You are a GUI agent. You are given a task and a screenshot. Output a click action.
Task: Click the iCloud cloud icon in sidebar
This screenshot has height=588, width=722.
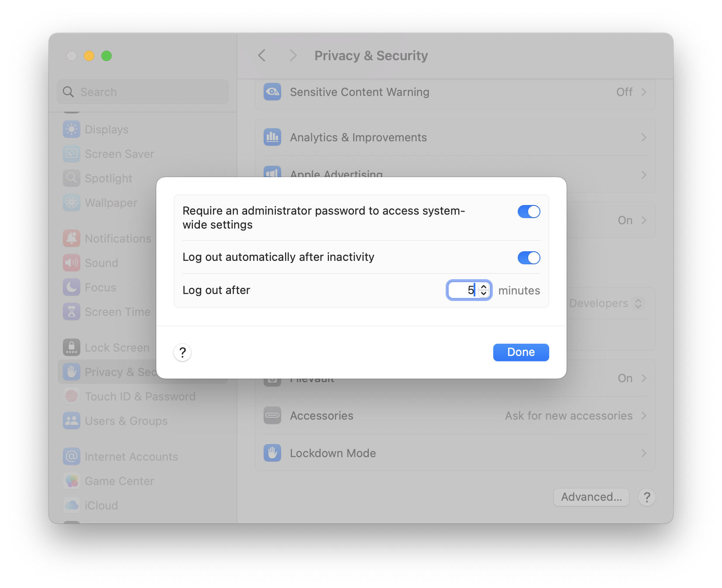72,505
